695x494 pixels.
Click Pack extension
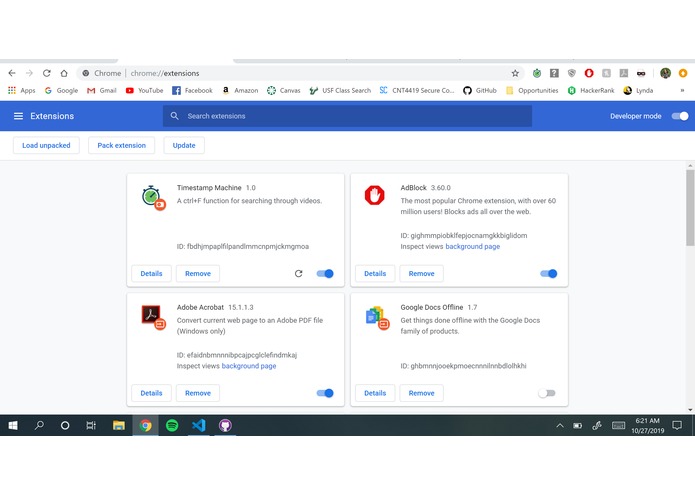pyautogui.click(x=121, y=145)
